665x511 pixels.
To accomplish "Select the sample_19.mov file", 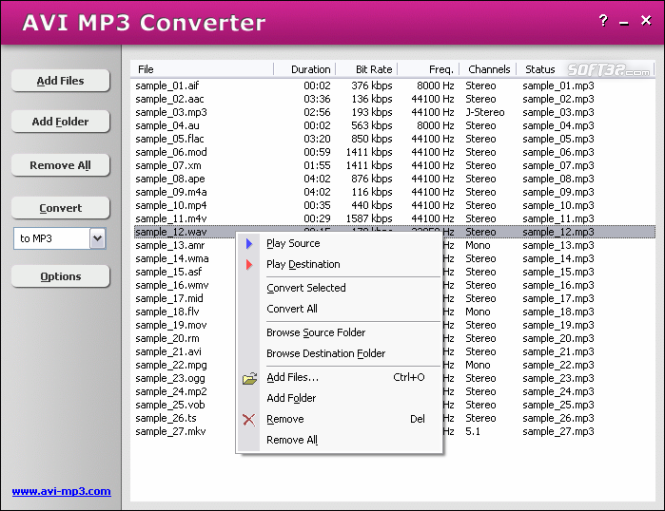I will [x=171, y=325].
